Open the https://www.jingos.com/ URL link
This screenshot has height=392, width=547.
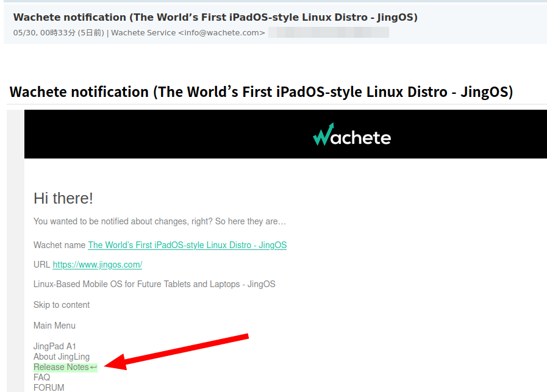[98, 265]
